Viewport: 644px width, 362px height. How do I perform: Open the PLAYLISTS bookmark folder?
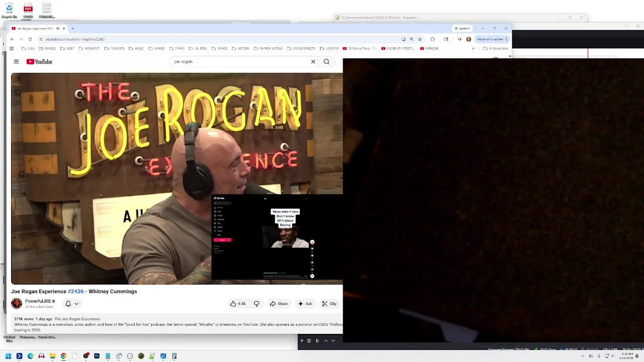114,49
